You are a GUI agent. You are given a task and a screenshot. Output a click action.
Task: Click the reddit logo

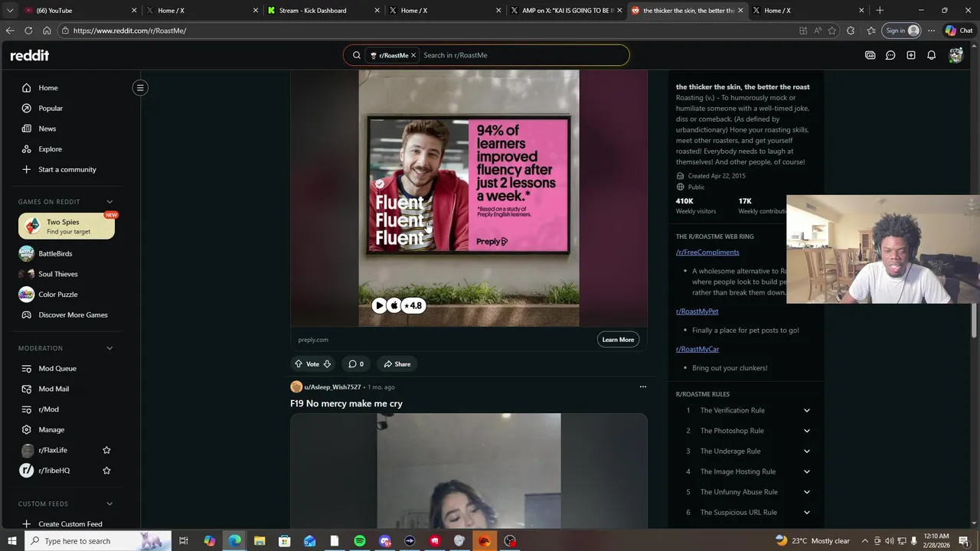click(29, 55)
